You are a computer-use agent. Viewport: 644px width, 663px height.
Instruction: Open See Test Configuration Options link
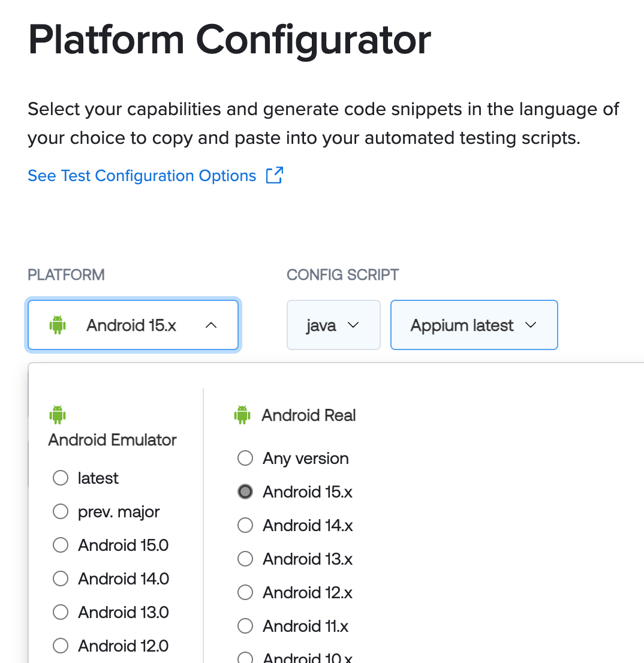click(x=142, y=176)
